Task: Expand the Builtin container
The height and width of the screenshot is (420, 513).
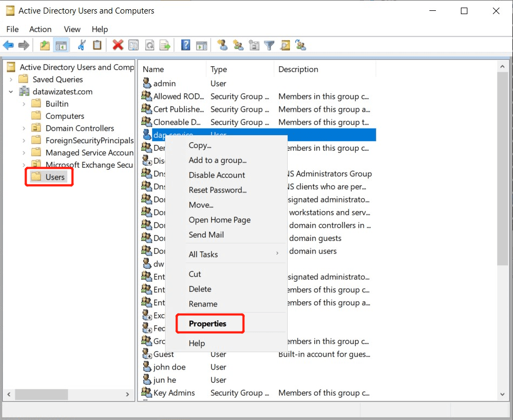Action: (24, 104)
